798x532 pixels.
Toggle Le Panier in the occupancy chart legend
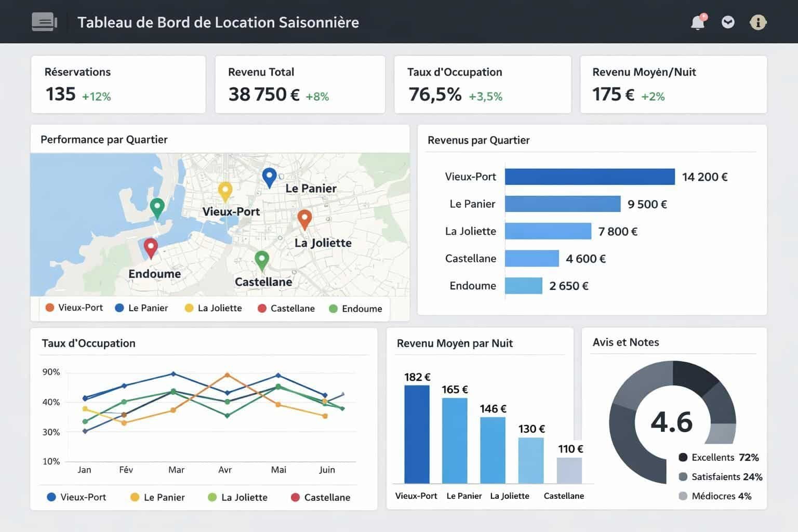[157, 497]
